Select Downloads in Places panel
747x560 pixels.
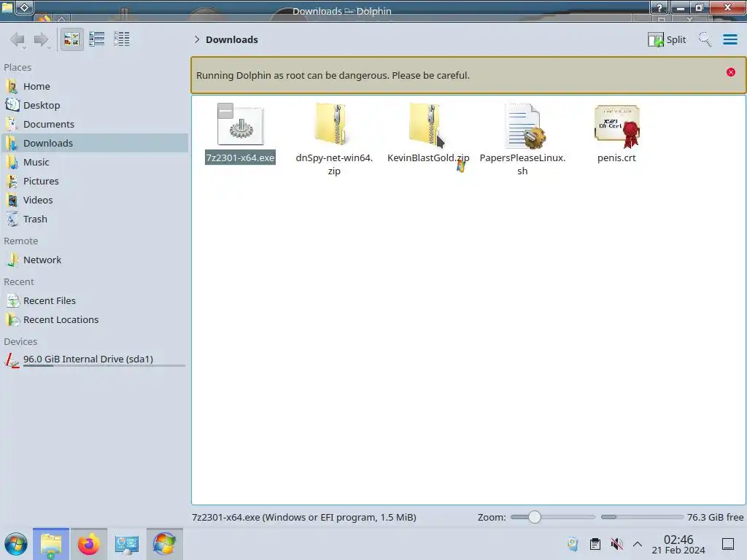tap(95, 144)
